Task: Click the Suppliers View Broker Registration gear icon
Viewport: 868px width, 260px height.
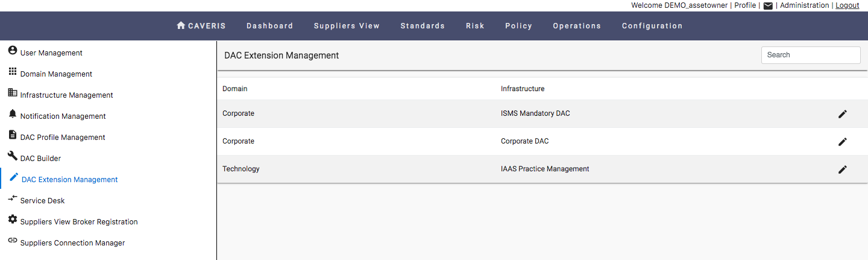Action: click(x=13, y=220)
